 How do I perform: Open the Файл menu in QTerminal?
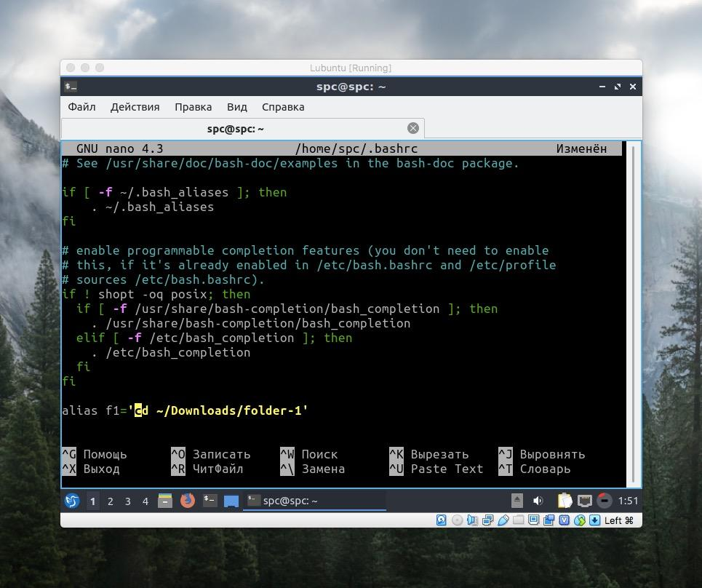(81, 106)
